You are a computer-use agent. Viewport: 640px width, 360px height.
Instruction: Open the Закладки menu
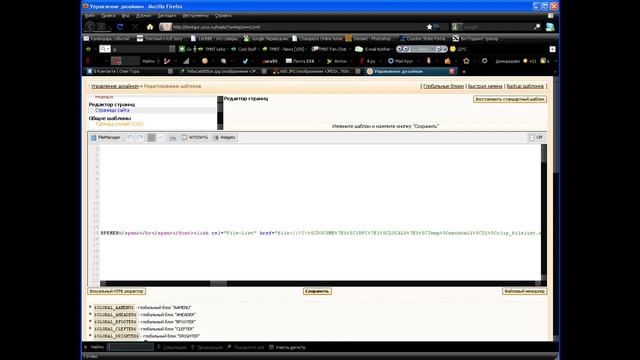(167, 16)
